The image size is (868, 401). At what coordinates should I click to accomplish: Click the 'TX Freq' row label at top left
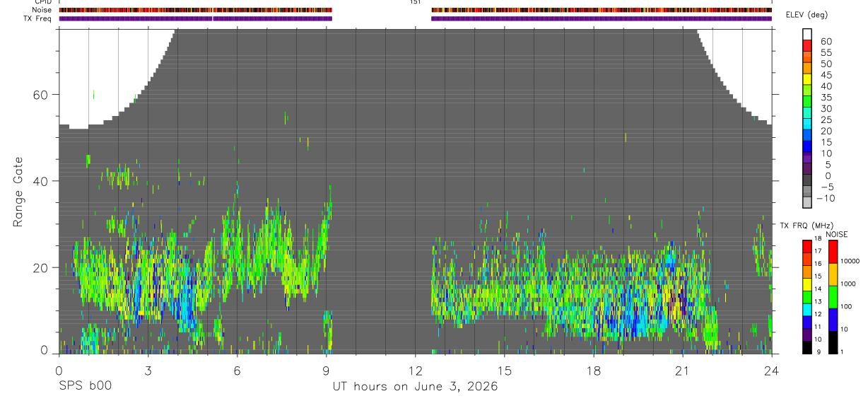click(x=37, y=18)
